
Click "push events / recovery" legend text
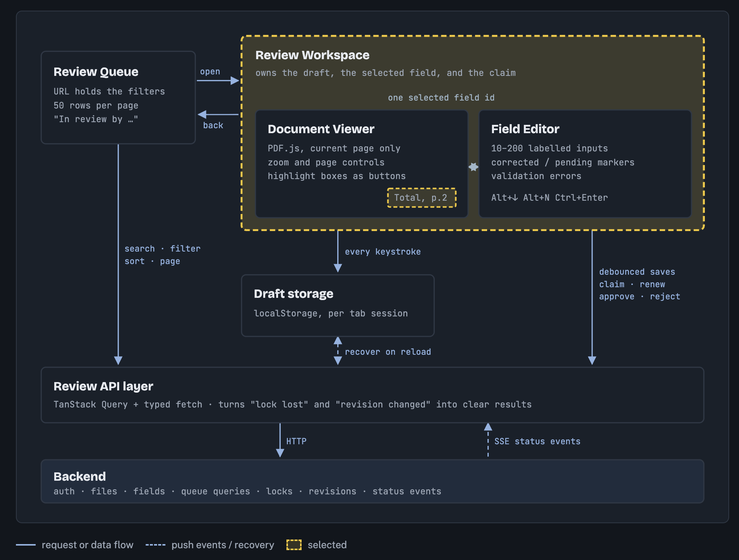[x=223, y=545]
